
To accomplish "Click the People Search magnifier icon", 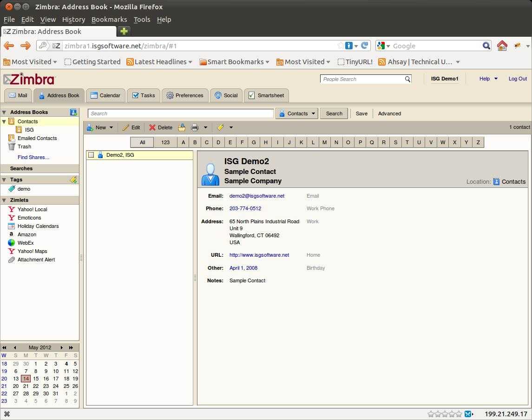I will point(407,79).
